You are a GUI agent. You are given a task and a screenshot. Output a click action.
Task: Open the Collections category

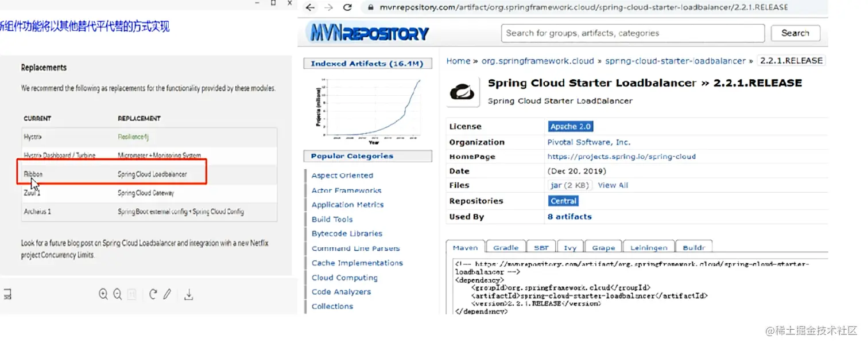click(x=332, y=306)
